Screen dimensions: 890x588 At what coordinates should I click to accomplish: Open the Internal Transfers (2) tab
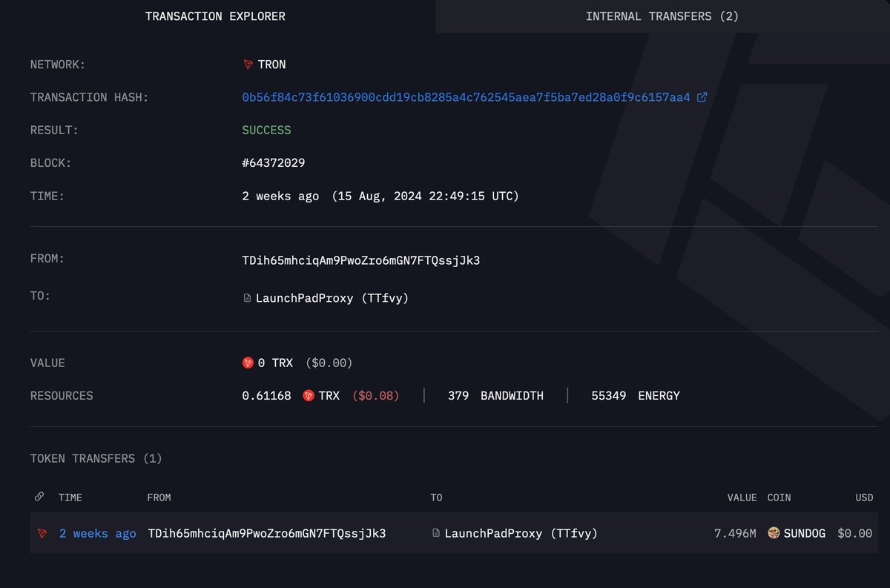662,16
